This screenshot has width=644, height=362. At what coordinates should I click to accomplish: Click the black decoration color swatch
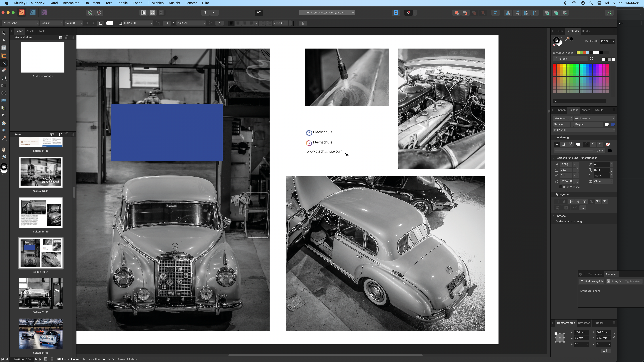pyautogui.click(x=610, y=151)
